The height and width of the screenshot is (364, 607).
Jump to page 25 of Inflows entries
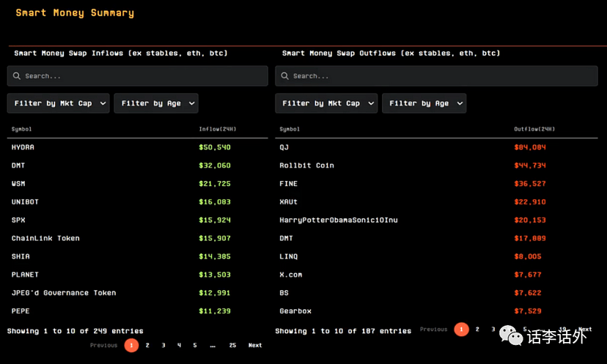coord(232,345)
